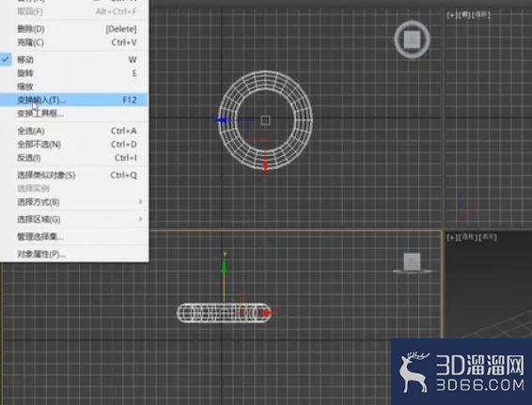
Task: Click the blue axis arrow on torus gizmo
Action: click(221, 120)
